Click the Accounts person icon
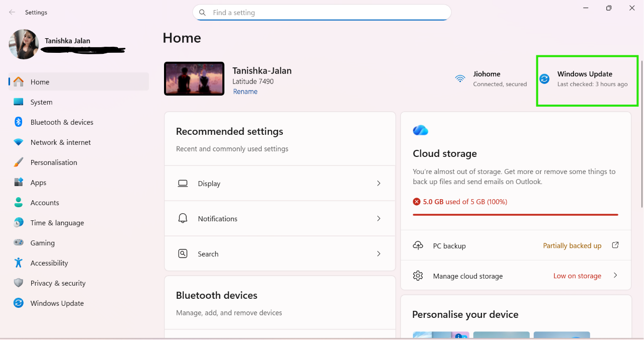Screen dimensions: 644x340 (x=19, y=202)
